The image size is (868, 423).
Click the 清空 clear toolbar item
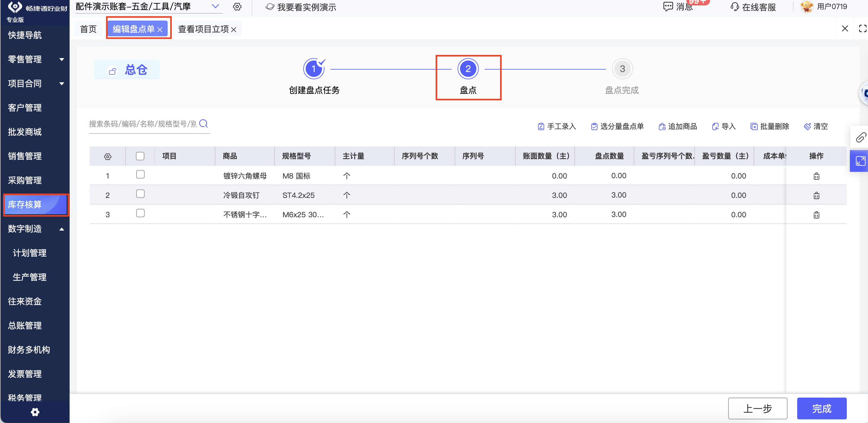tap(816, 126)
